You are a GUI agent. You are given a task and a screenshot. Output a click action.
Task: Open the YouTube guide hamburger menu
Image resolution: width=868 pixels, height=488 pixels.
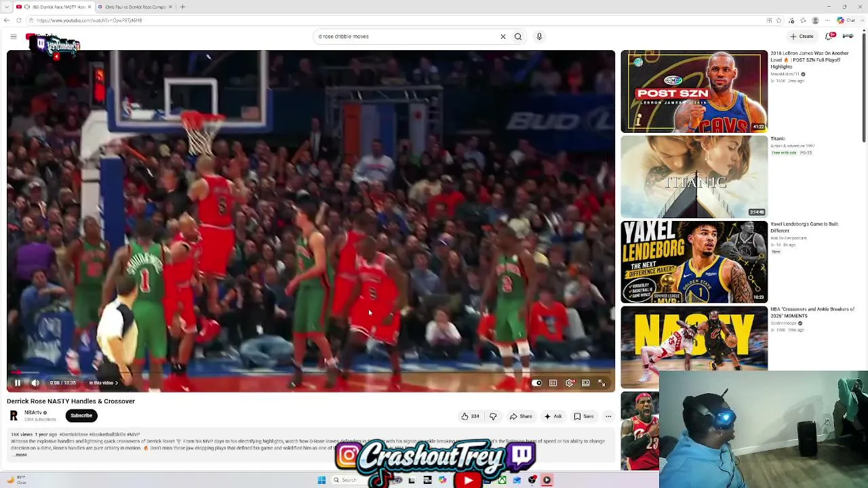[x=14, y=37]
